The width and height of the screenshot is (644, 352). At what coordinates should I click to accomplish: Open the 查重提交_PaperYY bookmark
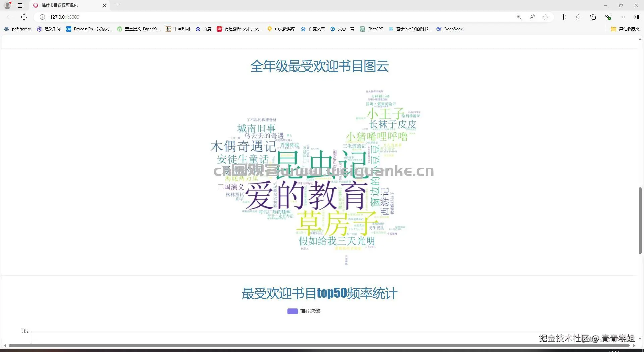tap(139, 29)
